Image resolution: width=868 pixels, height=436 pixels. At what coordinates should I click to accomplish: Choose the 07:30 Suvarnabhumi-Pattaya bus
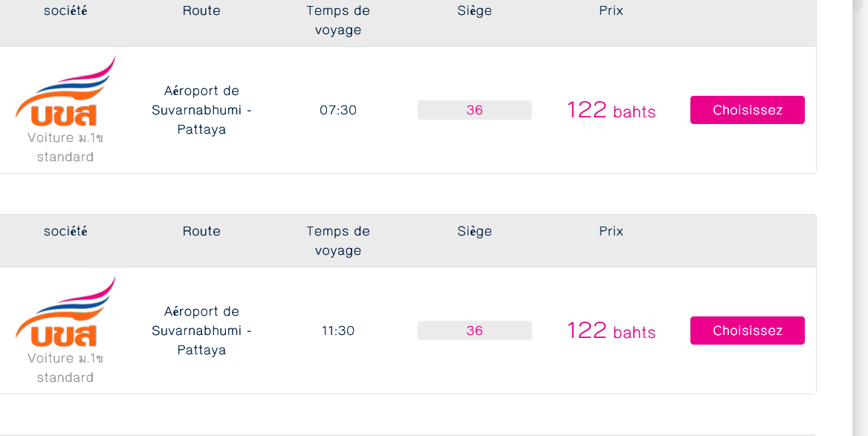(x=747, y=110)
